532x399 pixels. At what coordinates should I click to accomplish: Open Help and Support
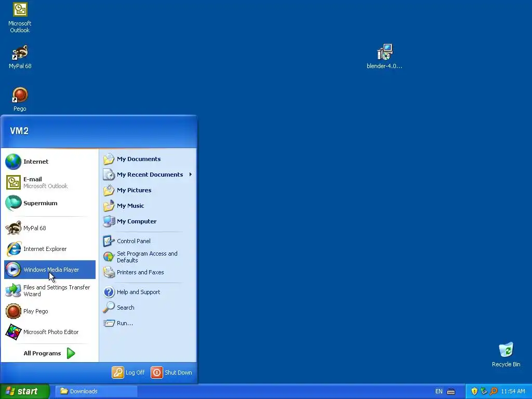(148, 292)
